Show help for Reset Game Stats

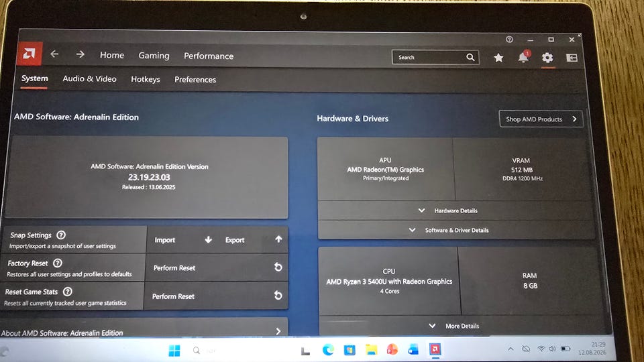pyautogui.click(x=67, y=292)
